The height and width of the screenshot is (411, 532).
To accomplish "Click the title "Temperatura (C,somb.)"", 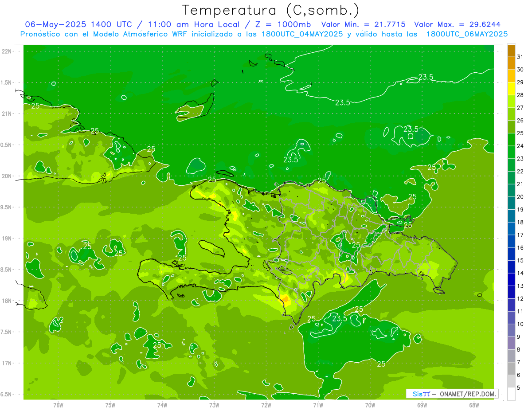I will coord(270,10).
